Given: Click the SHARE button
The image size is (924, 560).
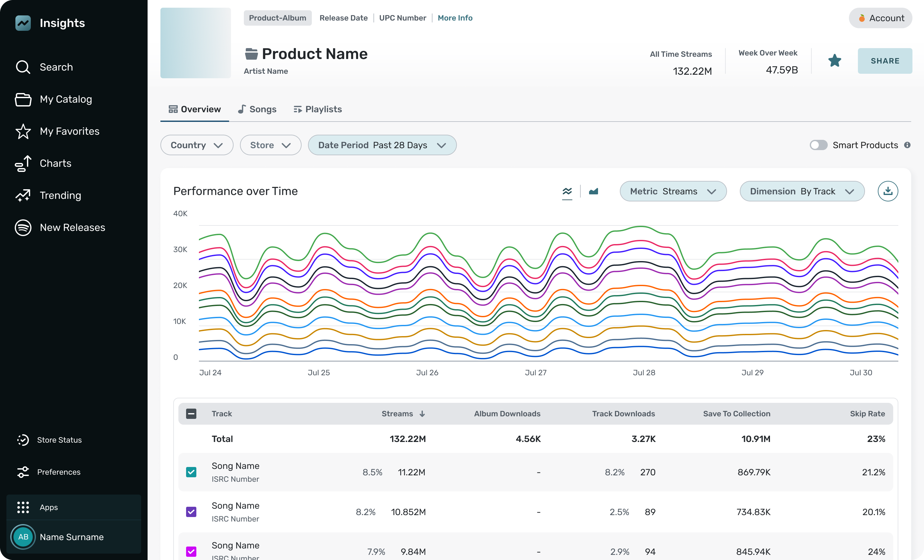Looking at the screenshot, I should (885, 61).
